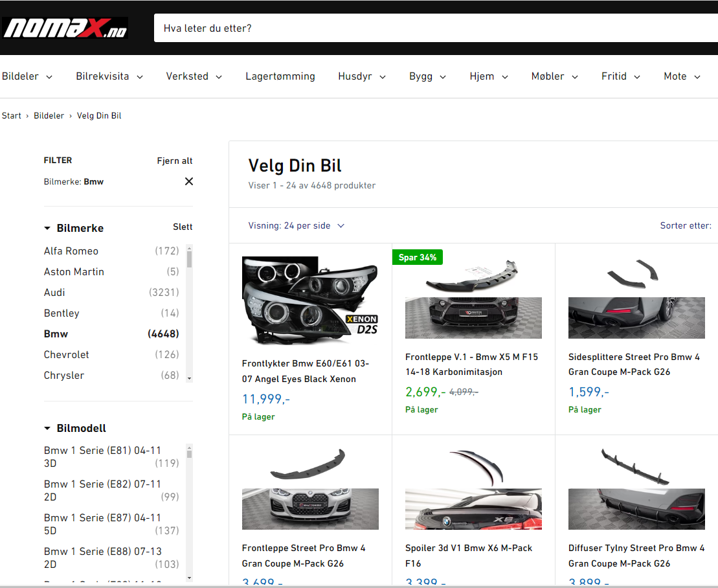
Task: Select Bmw 1 Serie (E87) 04-11 5D model
Action: tap(111, 524)
